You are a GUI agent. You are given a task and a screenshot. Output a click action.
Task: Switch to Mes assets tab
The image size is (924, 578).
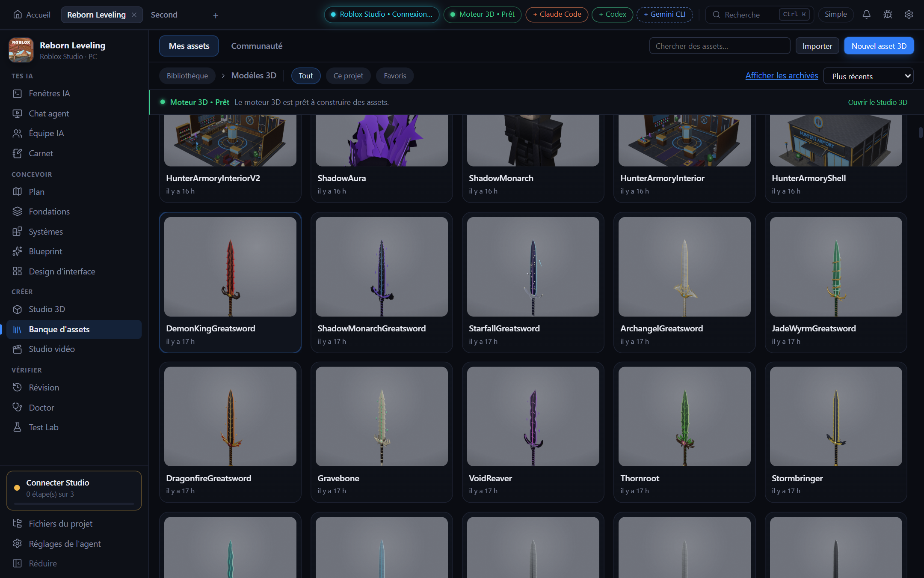click(x=189, y=46)
